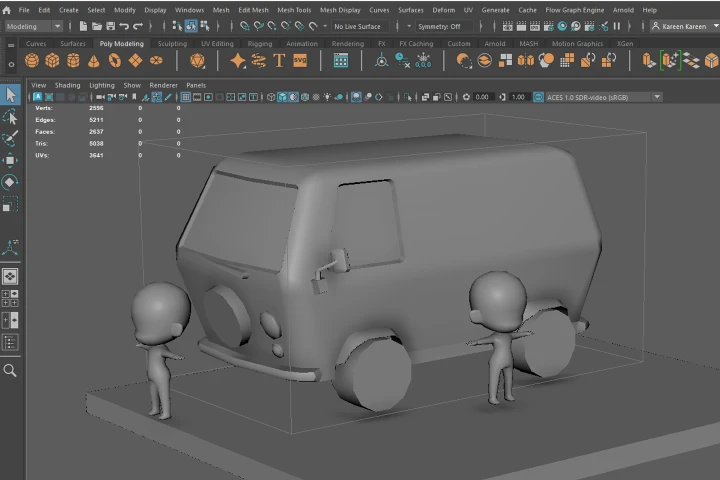Click the New Scene icon
This screenshot has height=480, width=720.
(x=83, y=26)
